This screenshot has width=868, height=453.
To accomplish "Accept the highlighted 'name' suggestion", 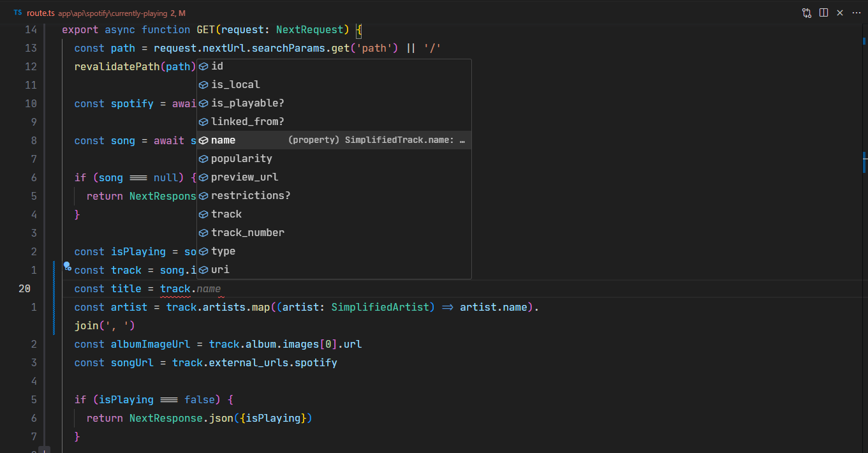I will 334,140.
